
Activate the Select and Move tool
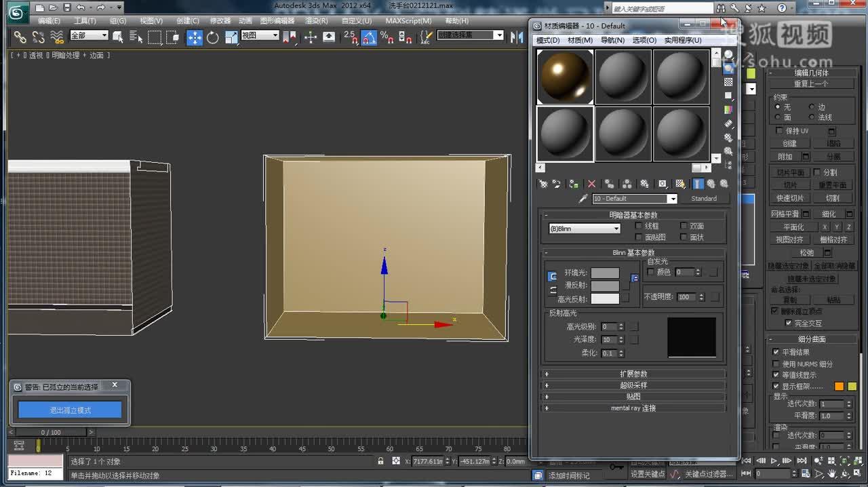194,37
